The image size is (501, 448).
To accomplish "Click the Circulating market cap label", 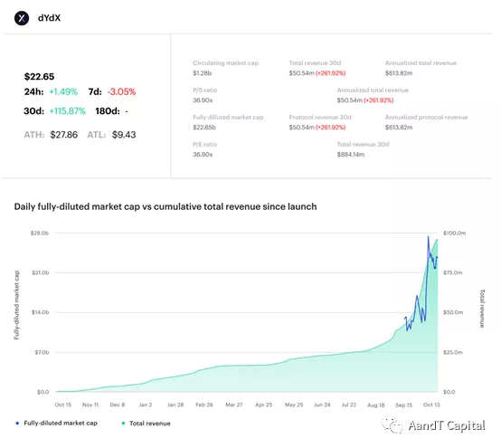I will pyautogui.click(x=225, y=63).
